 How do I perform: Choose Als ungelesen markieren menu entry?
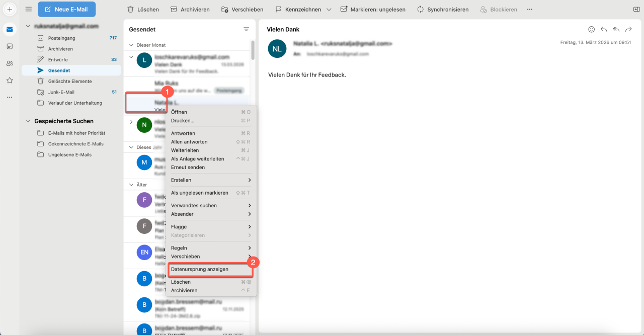[x=211, y=193]
